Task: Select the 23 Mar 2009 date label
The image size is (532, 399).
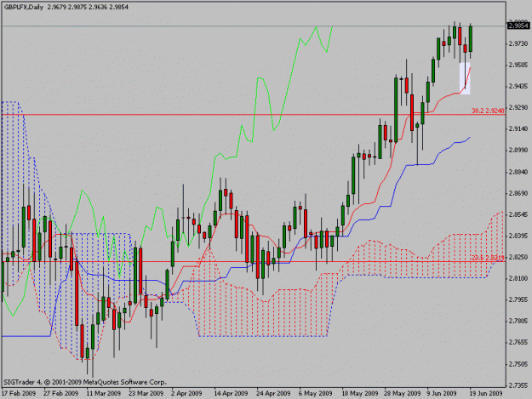Action: (146, 394)
